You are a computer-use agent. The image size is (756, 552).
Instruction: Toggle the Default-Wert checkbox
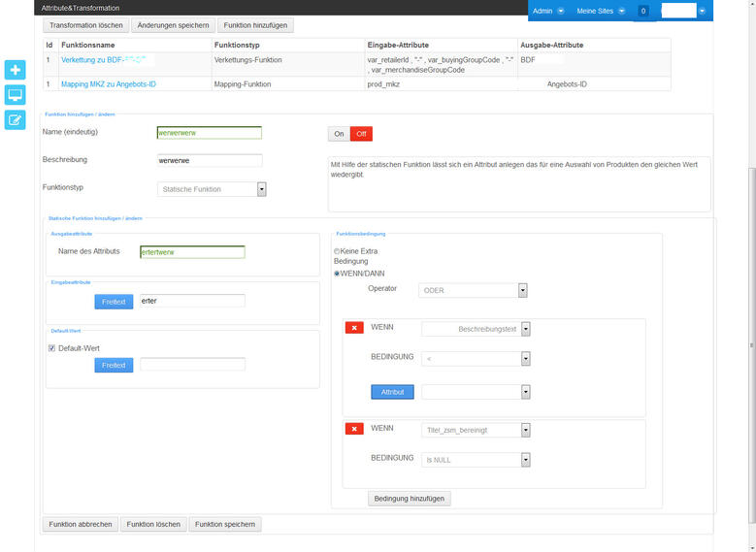pos(51,348)
